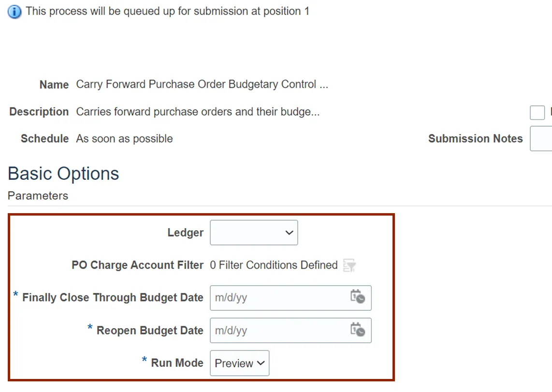Click the Submission Notes text box
552x392 pixels.
tap(541, 139)
